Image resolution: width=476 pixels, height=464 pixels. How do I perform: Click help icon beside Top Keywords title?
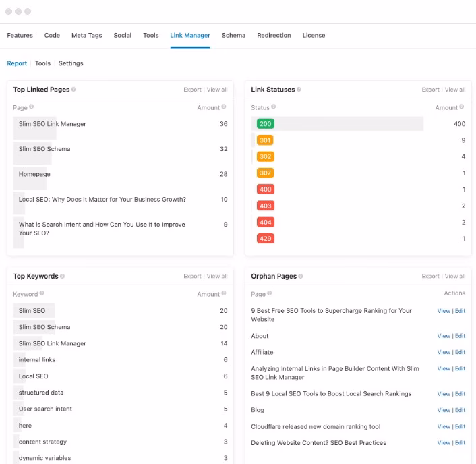[62, 277]
